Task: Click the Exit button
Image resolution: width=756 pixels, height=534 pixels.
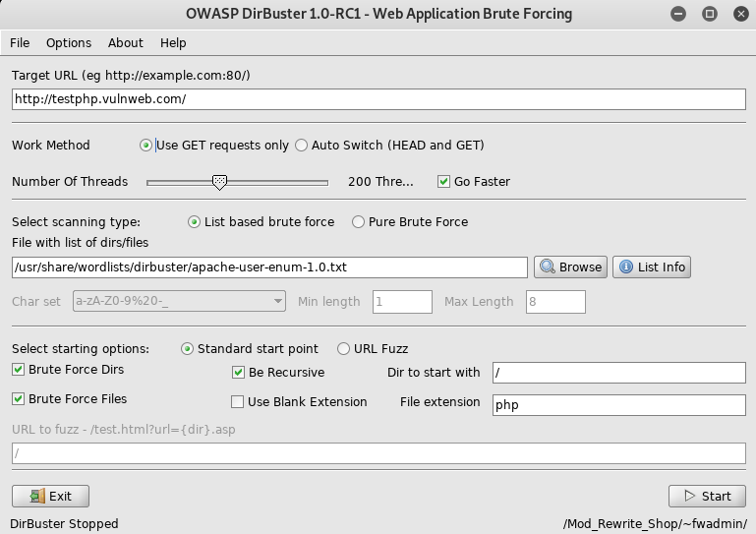Action: tap(50, 496)
